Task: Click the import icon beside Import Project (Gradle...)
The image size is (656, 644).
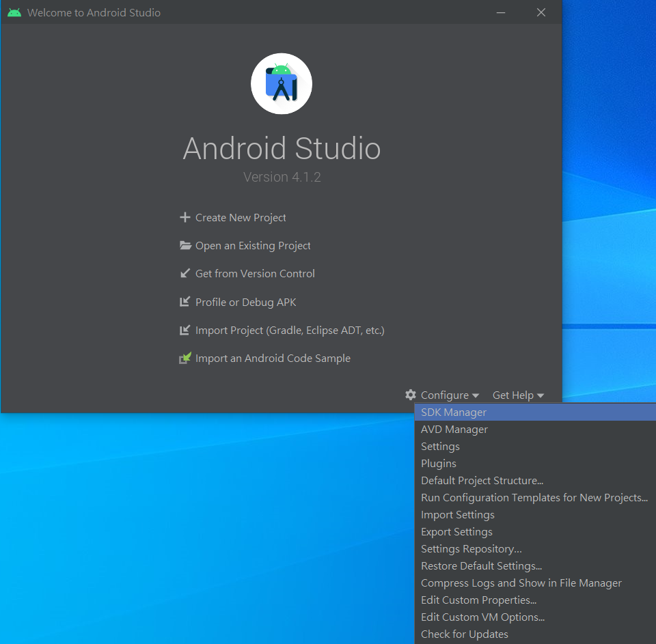Action: (x=185, y=331)
